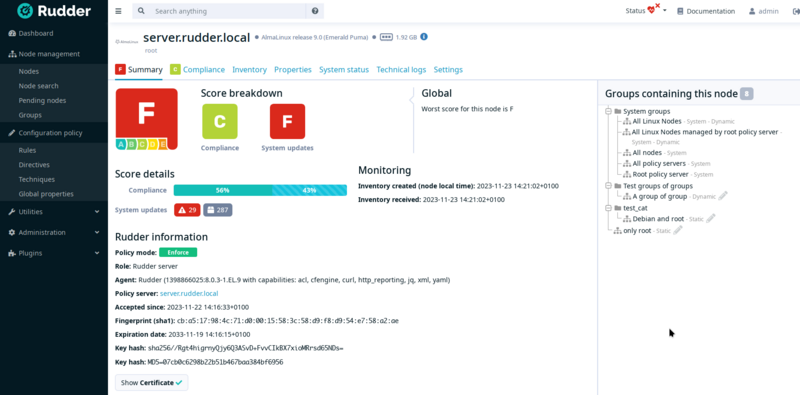
Task: Click the Show Certificate button
Action: [x=152, y=382]
